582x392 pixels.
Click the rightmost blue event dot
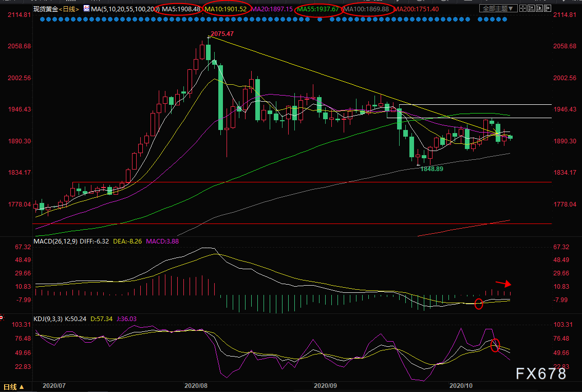point(505,20)
